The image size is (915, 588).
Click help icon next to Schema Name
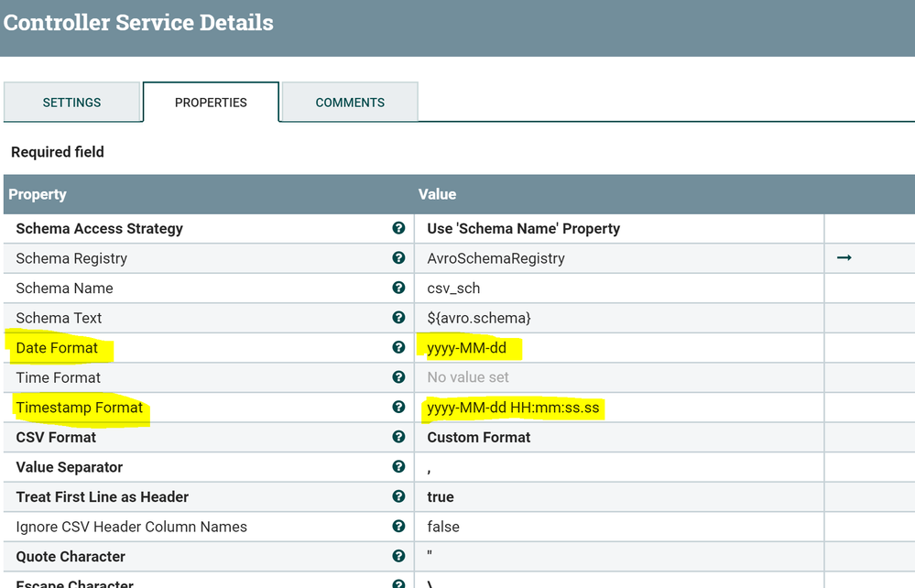click(x=398, y=288)
